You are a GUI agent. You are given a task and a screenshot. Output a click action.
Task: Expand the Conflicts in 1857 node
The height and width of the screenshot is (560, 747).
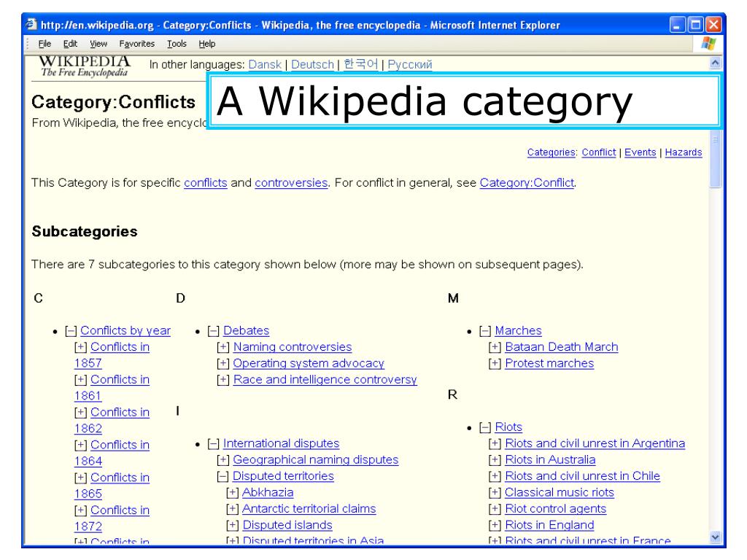[x=80, y=347]
